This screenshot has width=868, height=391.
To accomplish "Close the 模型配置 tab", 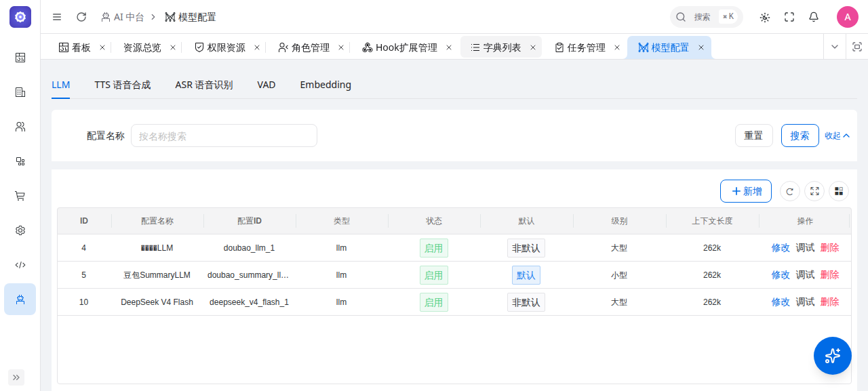I will click(701, 47).
